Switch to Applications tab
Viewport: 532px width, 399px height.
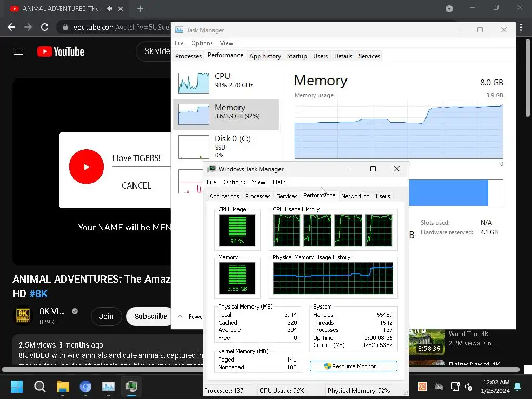pos(224,196)
